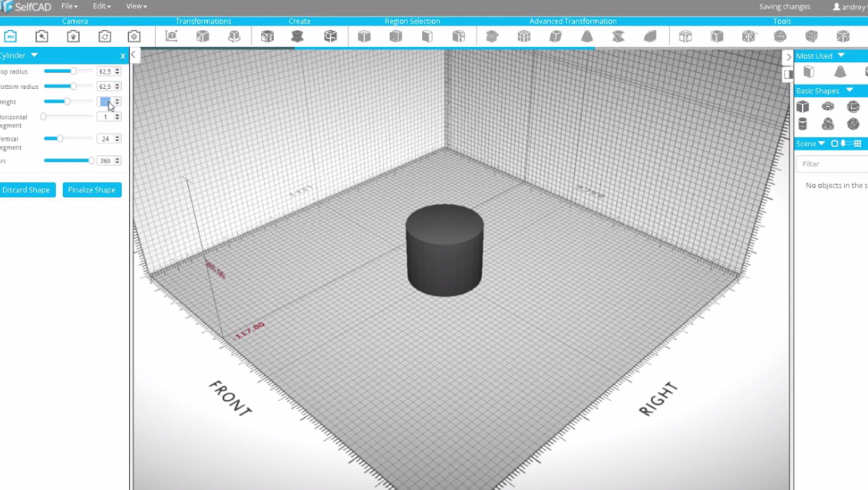Select the Taper cone tool

tap(587, 37)
